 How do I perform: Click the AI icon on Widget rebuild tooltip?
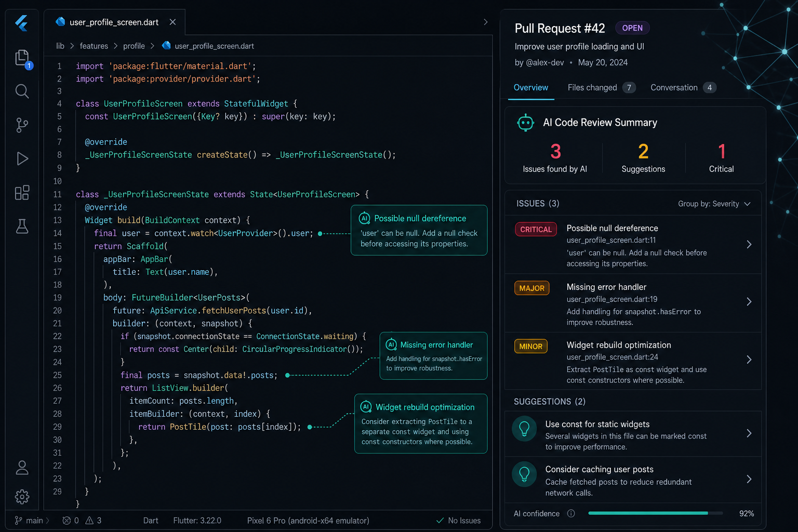pyautogui.click(x=366, y=407)
